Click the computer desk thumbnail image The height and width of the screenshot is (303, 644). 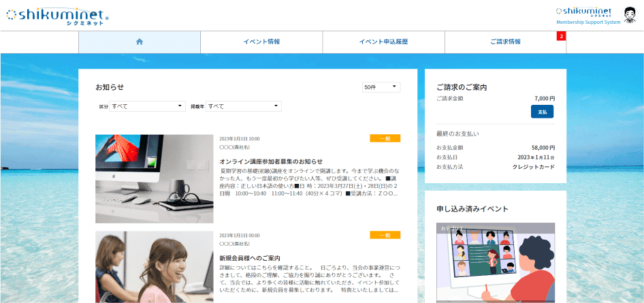point(155,179)
